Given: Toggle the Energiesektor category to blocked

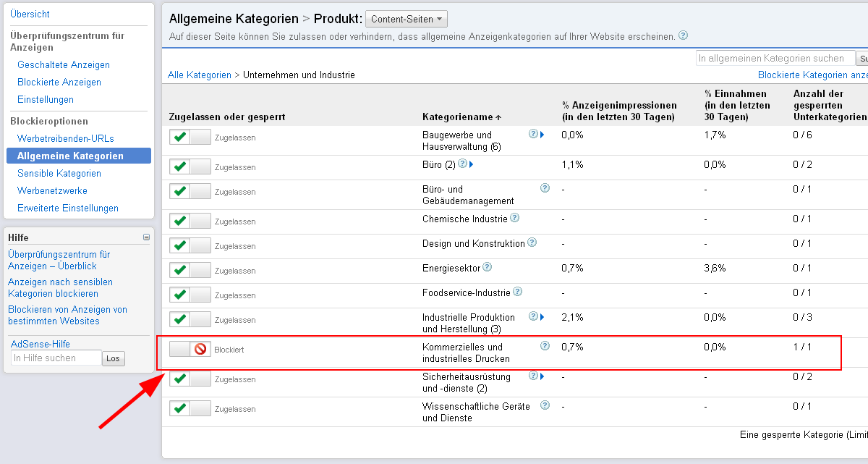Looking at the screenshot, I should (190, 270).
